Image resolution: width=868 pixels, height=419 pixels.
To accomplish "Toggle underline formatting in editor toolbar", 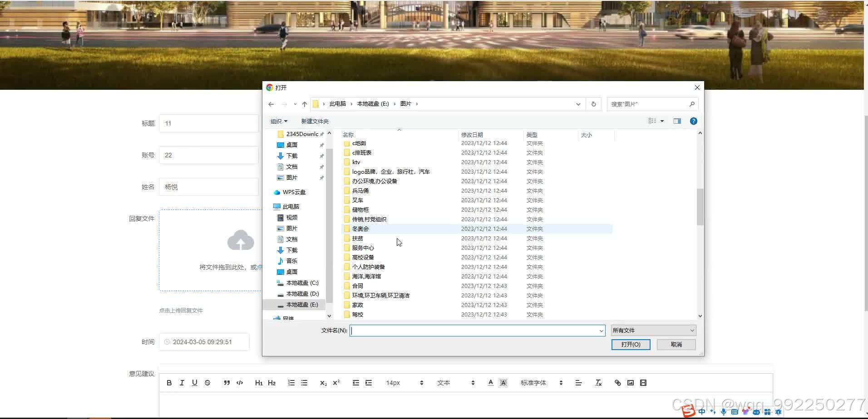I will tap(194, 383).
